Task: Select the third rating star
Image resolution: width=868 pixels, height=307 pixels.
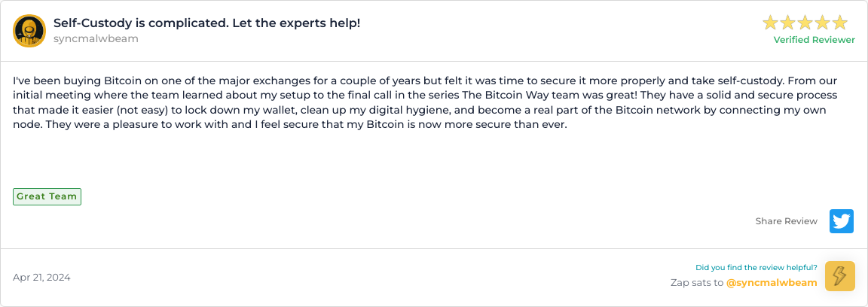Action: (805, 23)
